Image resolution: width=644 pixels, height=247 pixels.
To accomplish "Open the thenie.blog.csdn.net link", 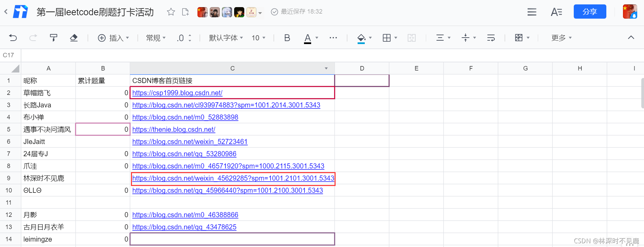I will tap(174, 129).
